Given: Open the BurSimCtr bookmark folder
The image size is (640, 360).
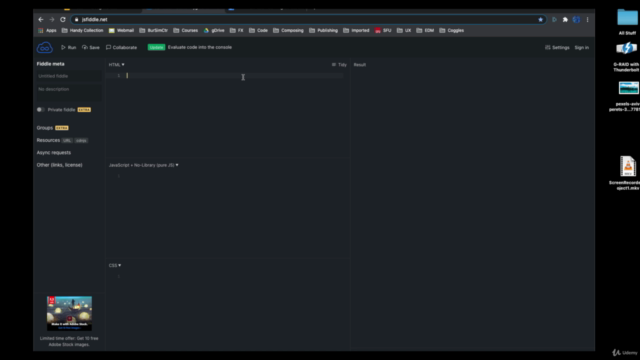Looking at the screenshot, I should pyautogui.click(x=153, y=30).
